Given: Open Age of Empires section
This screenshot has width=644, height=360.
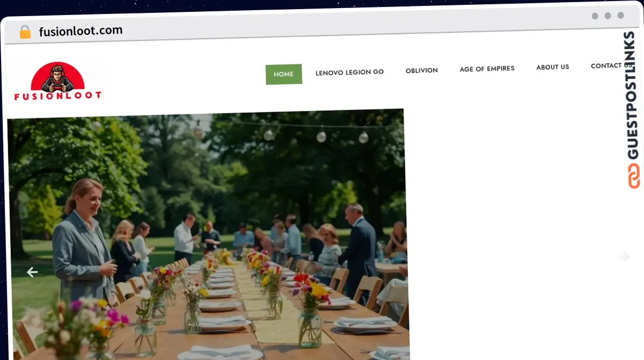Looking at the screenshot, I should coord(487,69).
